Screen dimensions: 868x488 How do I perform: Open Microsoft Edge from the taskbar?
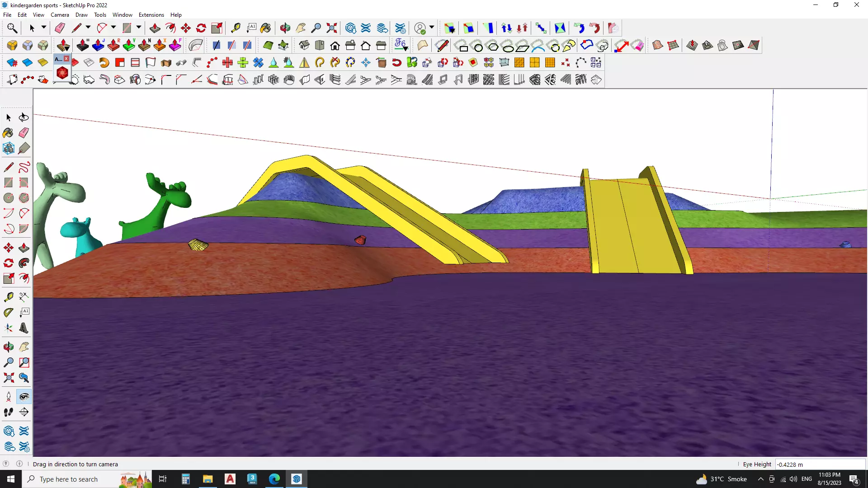click(274, 479)
